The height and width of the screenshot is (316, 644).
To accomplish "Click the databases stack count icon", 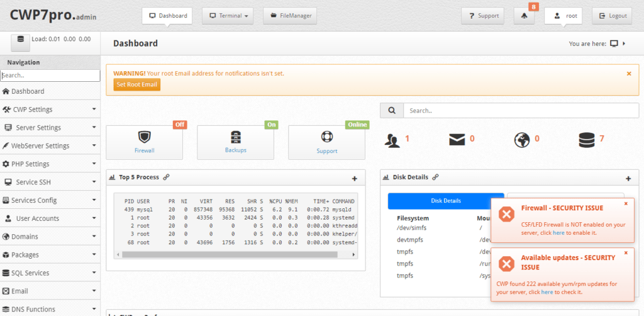I will pos(587,140).
